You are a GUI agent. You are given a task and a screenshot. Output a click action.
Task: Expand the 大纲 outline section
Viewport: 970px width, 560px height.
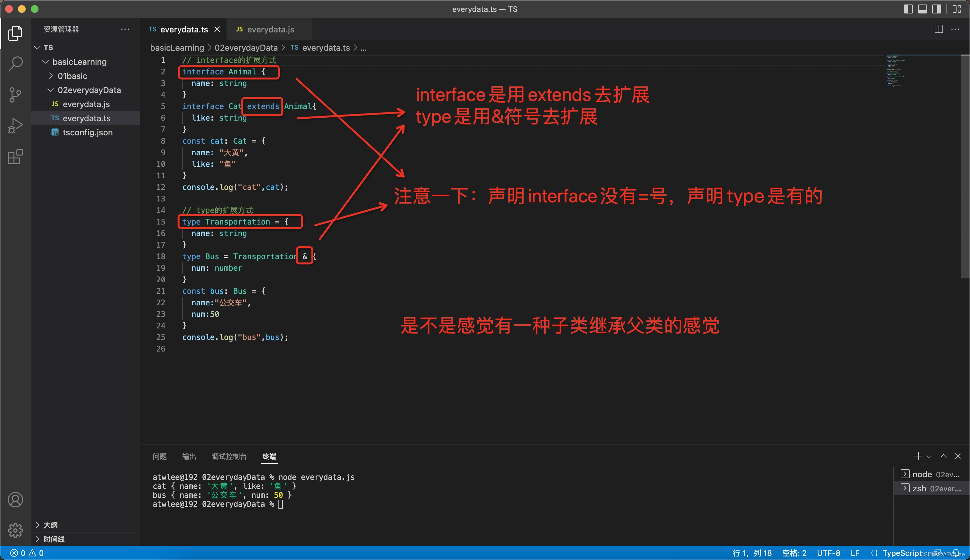(x=85, y=525)
